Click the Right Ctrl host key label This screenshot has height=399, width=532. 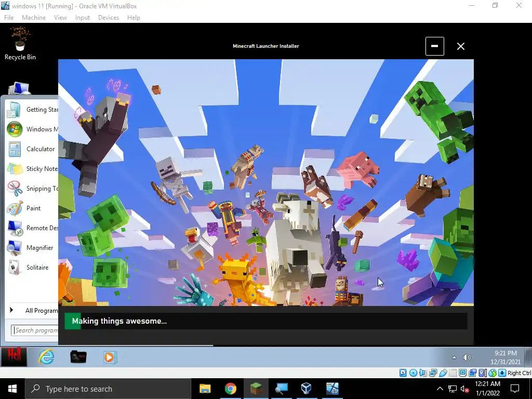[519, 373]
